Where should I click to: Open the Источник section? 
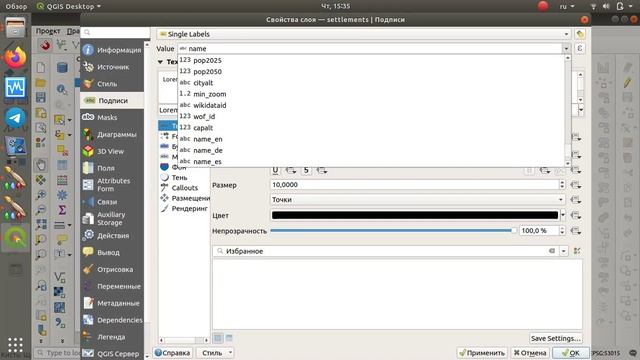pos(112,67)
